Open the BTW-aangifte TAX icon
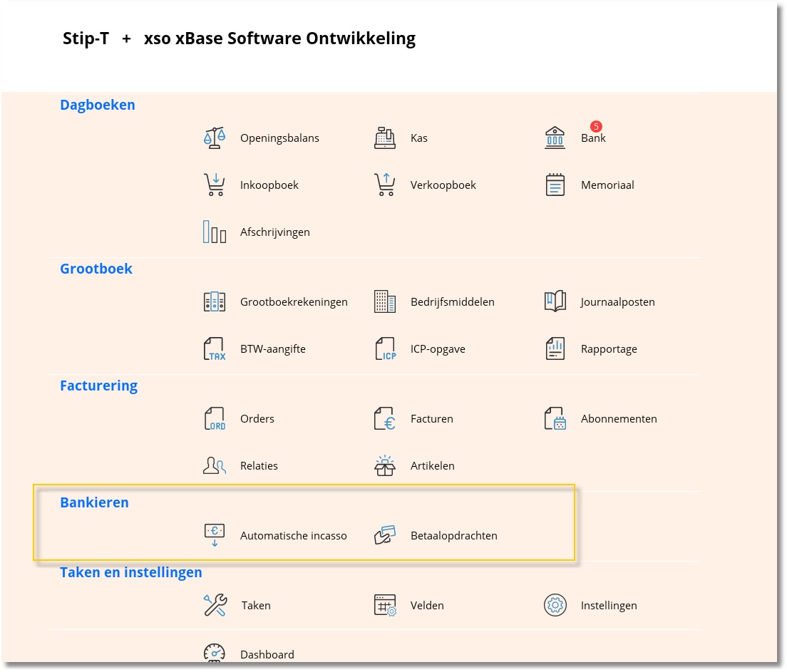Image resolution: width=787 pixels, height=672 pixels. click(x=214, y=348)
